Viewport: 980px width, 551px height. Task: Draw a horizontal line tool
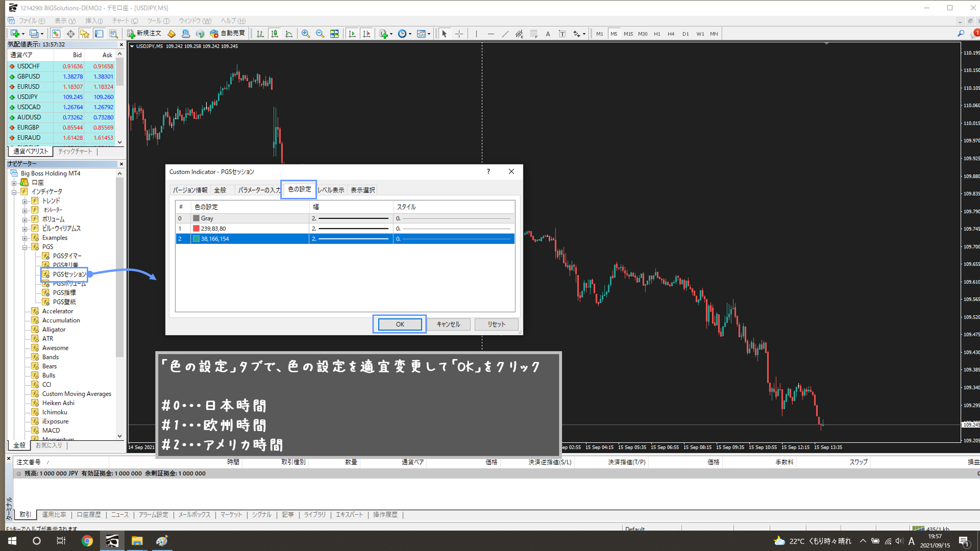tap(490, 34)
